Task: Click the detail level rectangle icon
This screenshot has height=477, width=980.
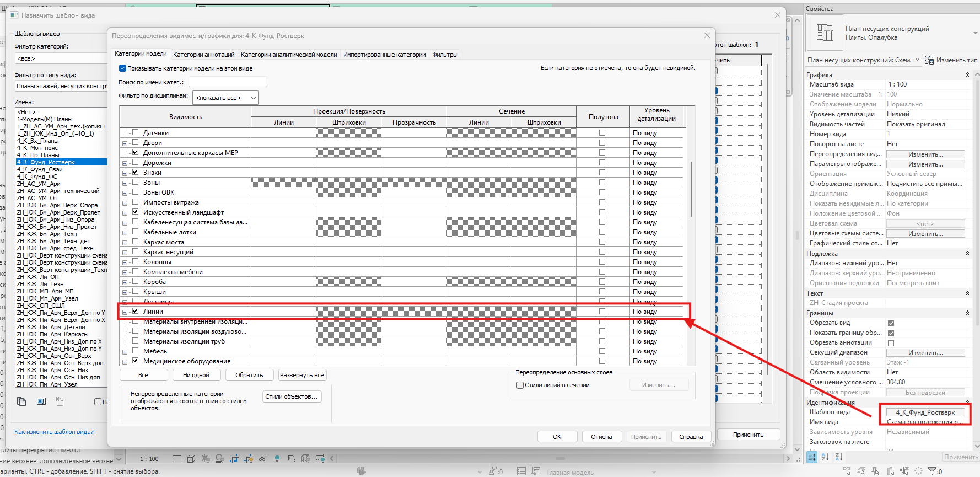Action: 176,459
